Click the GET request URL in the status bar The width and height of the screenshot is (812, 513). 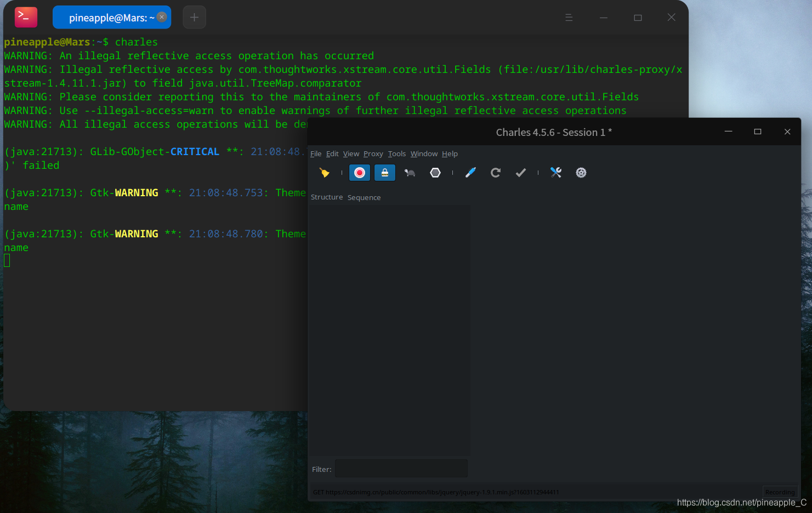pyautogui.click(x=436, y=492)
